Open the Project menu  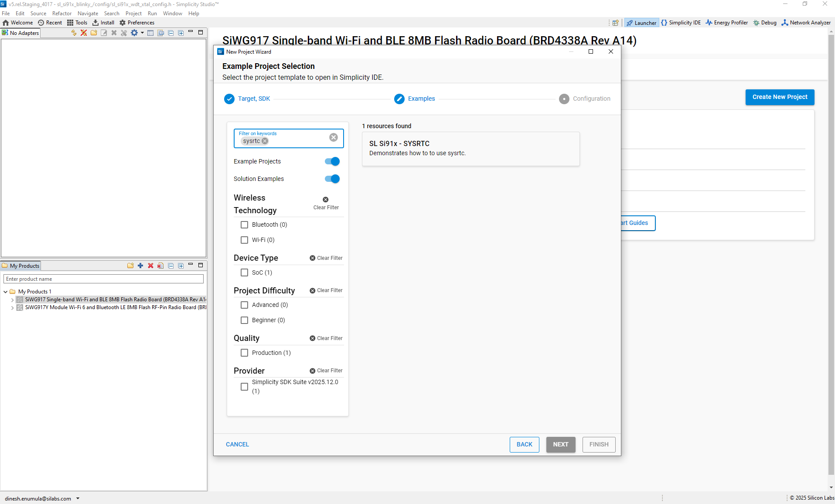click(x=133, y=14)
